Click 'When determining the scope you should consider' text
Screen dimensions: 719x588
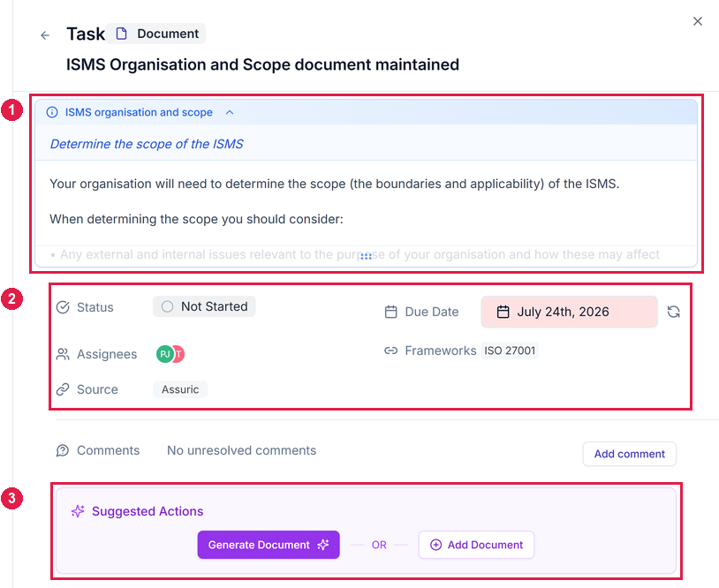click(196, 219)
